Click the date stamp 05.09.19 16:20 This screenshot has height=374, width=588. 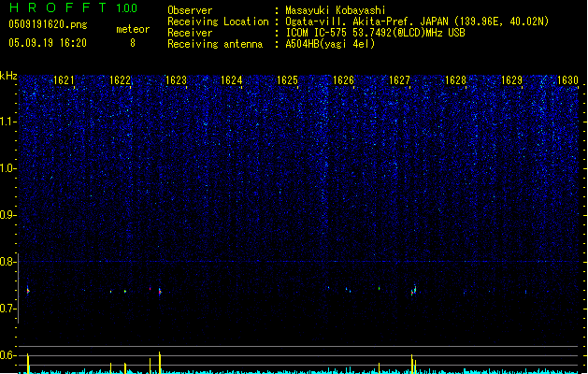click(48, 43)
